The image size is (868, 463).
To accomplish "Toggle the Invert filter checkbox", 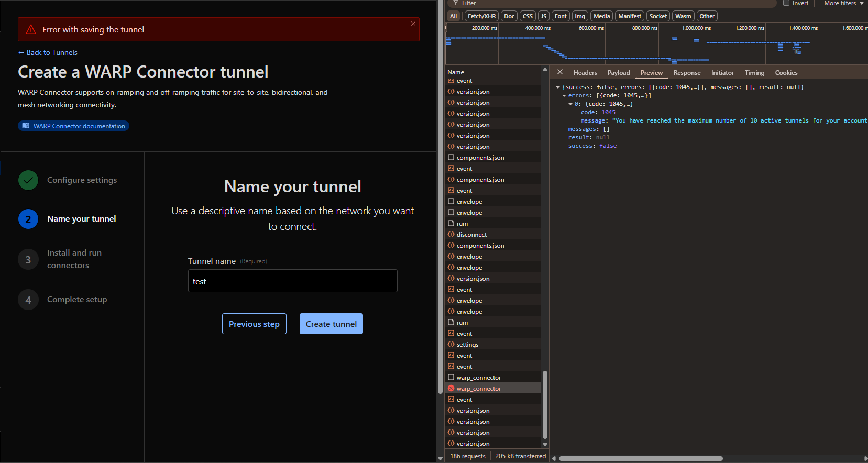I will (786, 3).
